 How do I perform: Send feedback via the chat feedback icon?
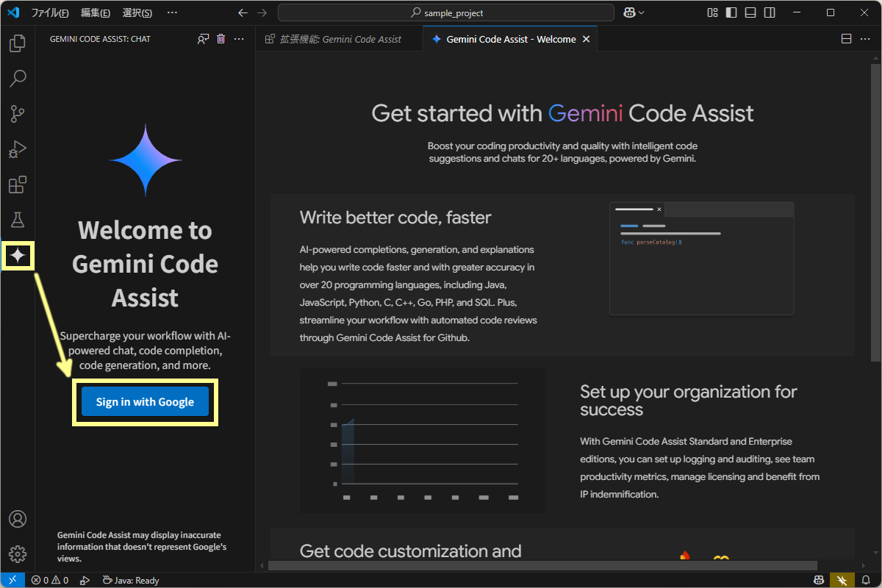202,38
